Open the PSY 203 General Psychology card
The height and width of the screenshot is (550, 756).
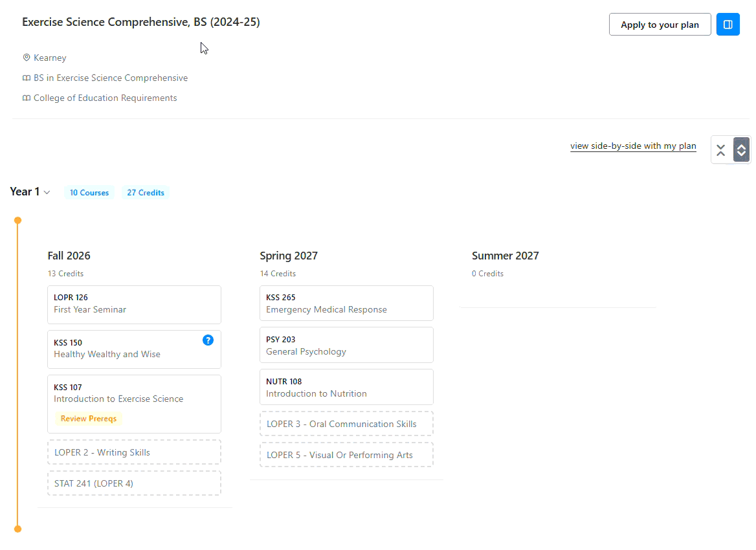click(346, 345)
